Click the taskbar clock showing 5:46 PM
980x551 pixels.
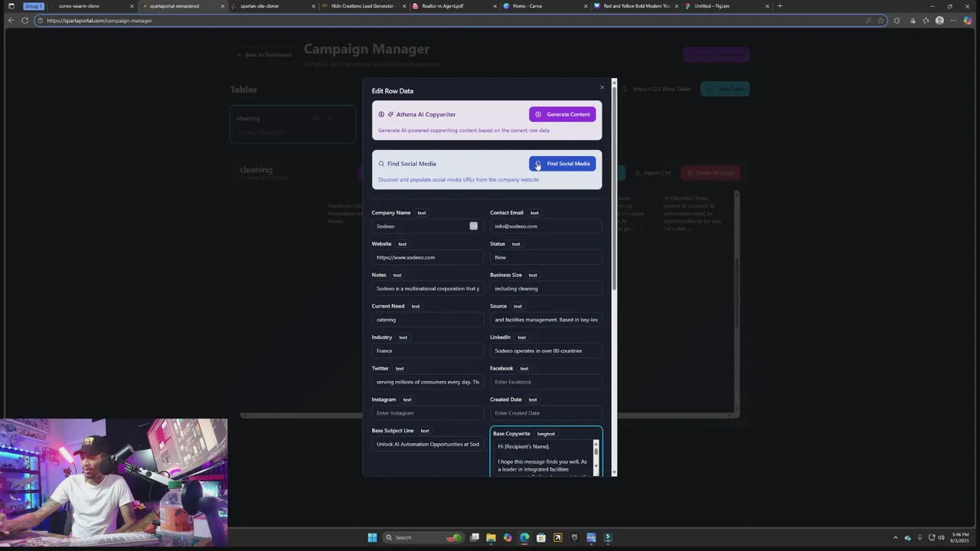point(960,537)
